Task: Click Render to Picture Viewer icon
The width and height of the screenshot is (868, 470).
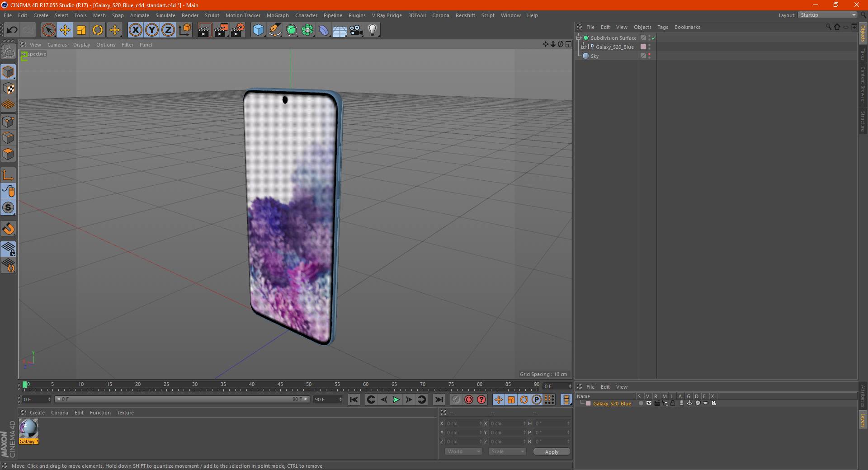Action: 221,30
